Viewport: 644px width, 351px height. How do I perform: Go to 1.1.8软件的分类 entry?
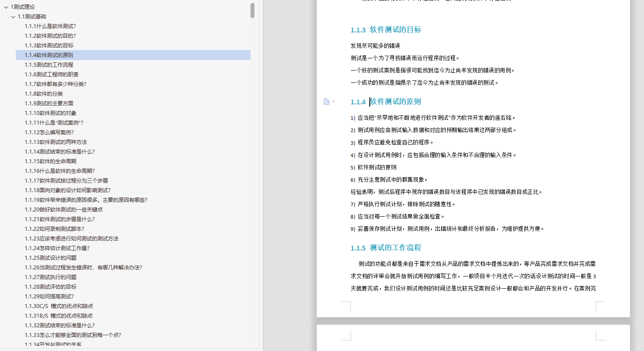point(43,94)
